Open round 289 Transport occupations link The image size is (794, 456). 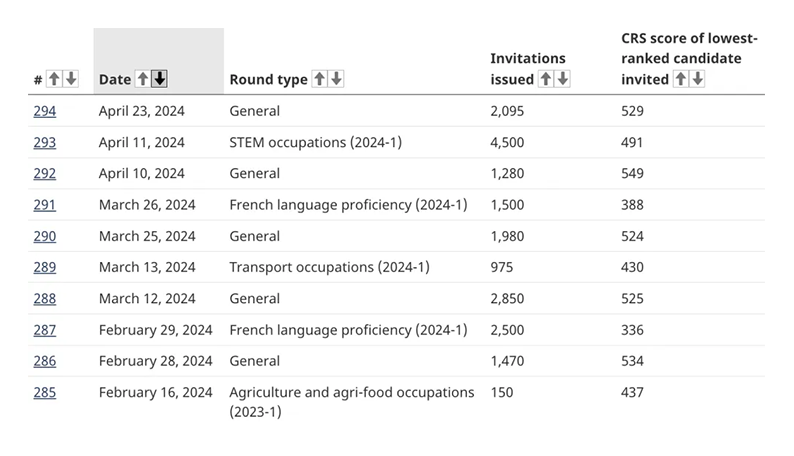click(44, 267)
